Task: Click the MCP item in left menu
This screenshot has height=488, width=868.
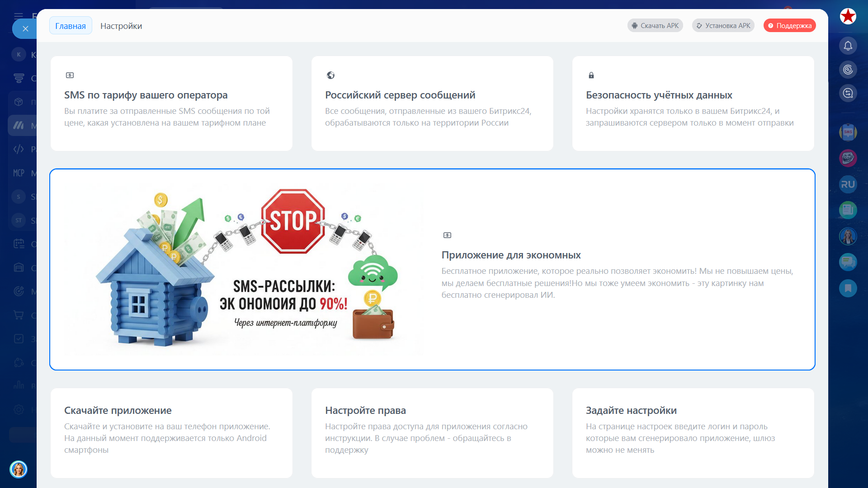Action: (19, 173)
